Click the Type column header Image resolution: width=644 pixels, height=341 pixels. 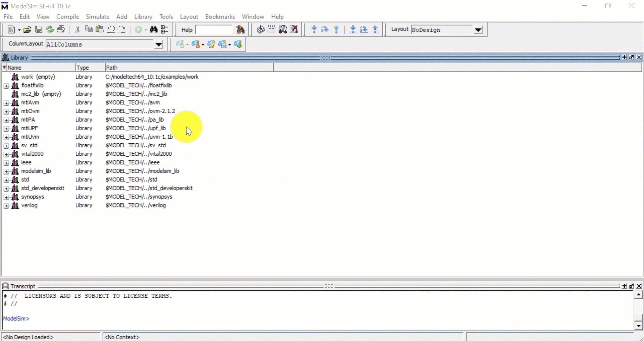pyautogui.click(x=90, y=67)
